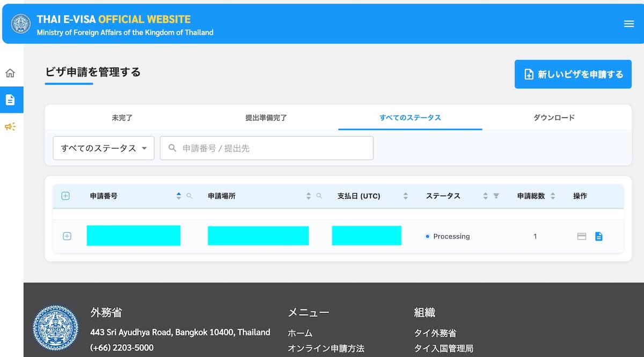644x357 pixels.
Task: Sort by 申請番号 column arrows
Action: [179, 196]
